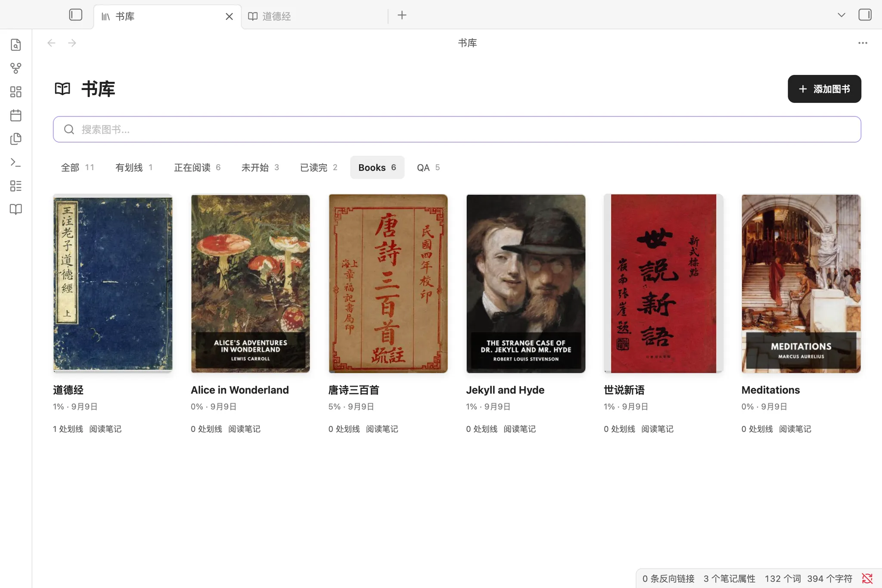
Task: Focus the 搜索图书 search field
Action: (x=457, y=129)
